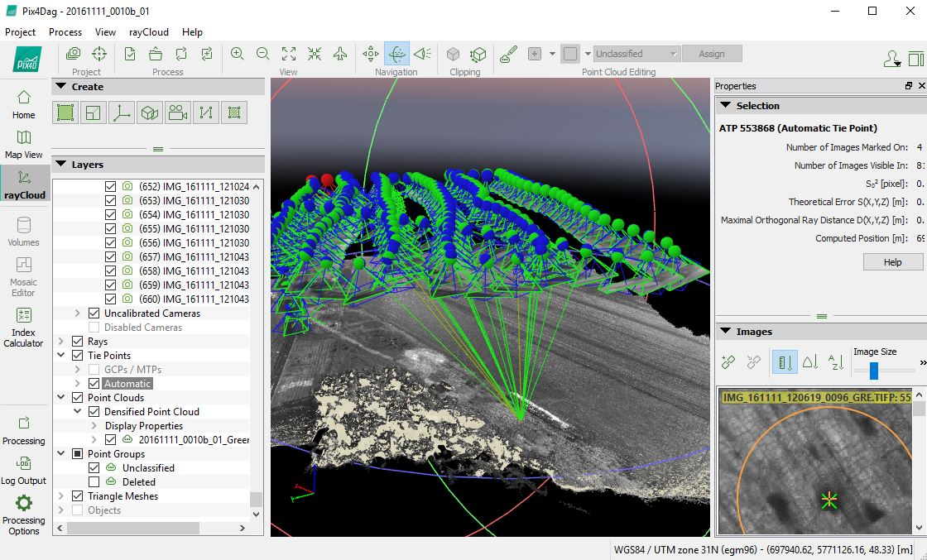This screenshot has width=927, height=560.
Task: Hide the Triangle Meshes layer
Action: [x=78, y=496]
